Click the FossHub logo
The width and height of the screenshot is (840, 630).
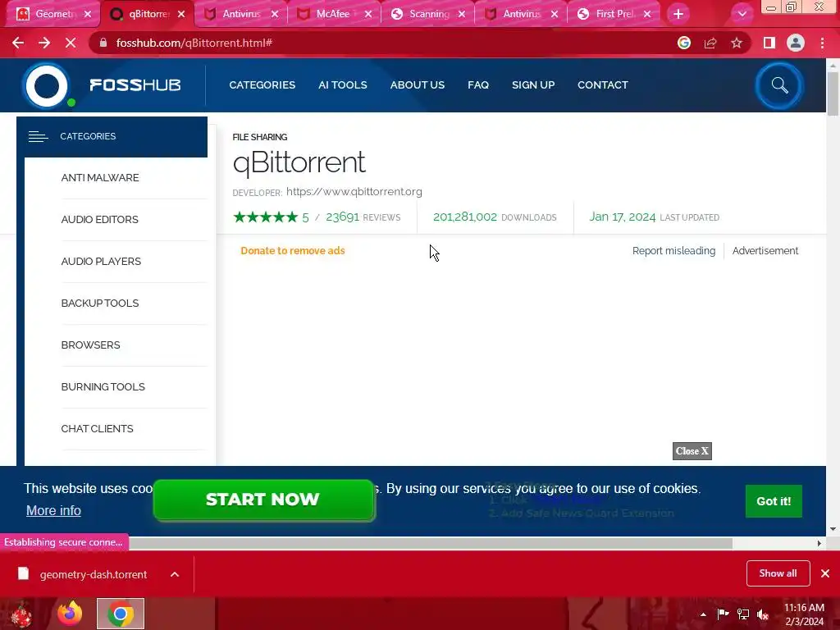click(103, 85)
